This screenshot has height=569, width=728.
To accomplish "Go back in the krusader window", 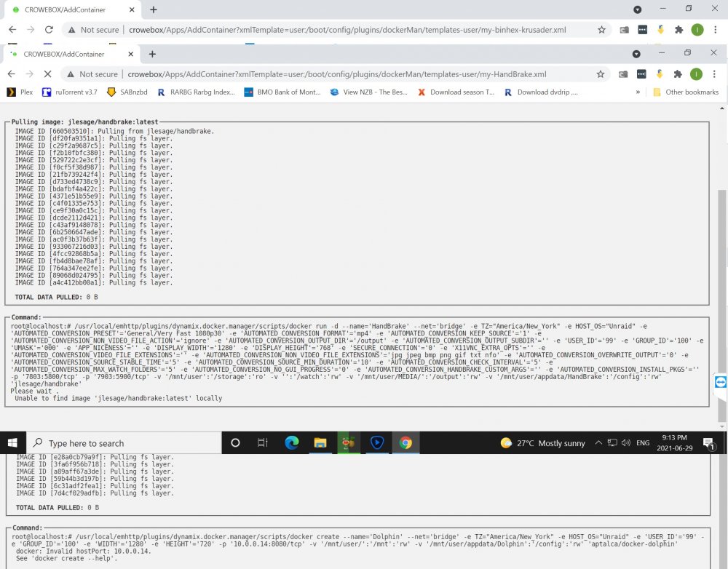I will pos(12,30).
